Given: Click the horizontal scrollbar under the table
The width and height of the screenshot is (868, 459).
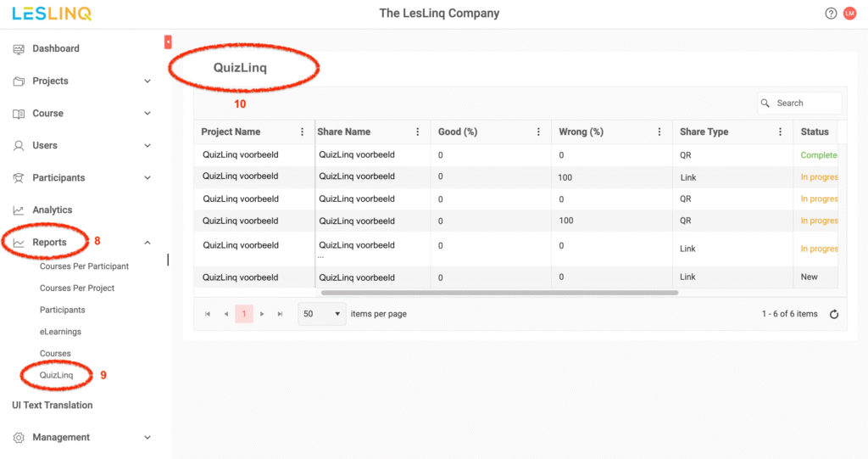Looking at the screenshot, I should coord(499,293).
